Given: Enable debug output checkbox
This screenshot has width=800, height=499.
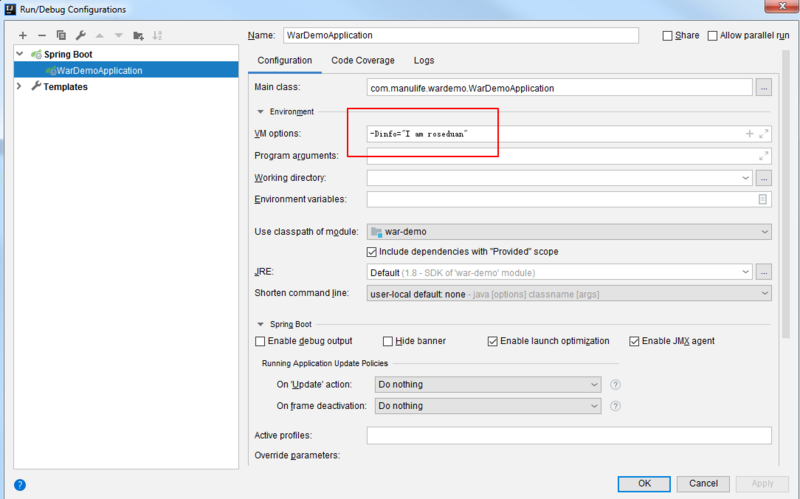Looking at the screenshot, I should point(260,341).
